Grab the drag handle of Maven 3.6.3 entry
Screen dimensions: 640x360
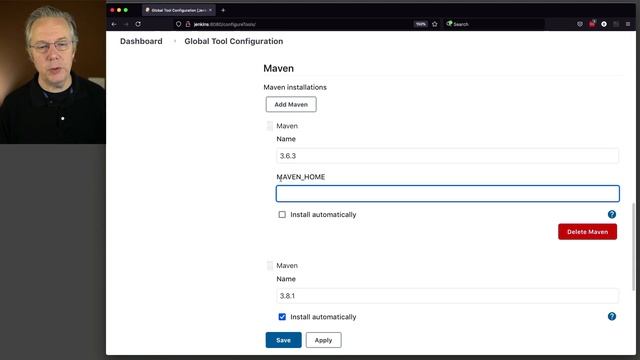[x=270, y=126]
